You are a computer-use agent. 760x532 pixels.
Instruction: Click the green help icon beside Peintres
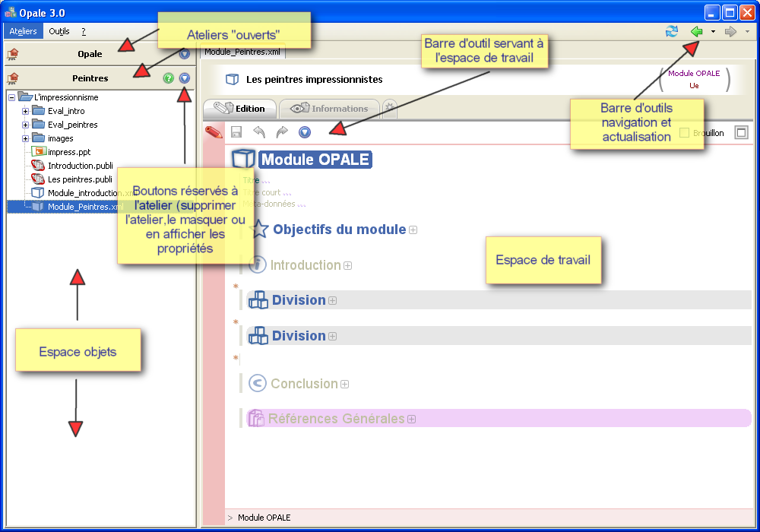click(x=169, y=78)
